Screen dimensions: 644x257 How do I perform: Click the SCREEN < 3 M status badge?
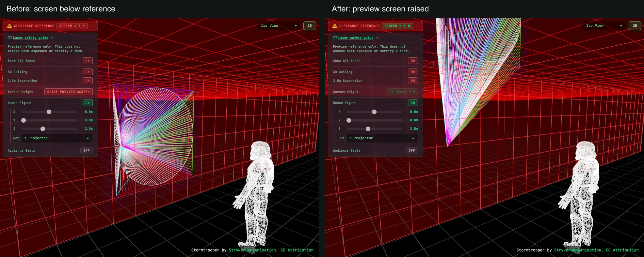(72, 26)
